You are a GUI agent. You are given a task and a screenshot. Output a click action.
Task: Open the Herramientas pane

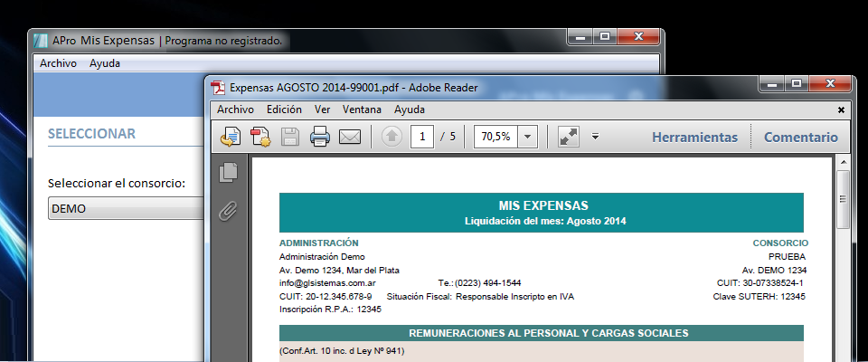694,138
